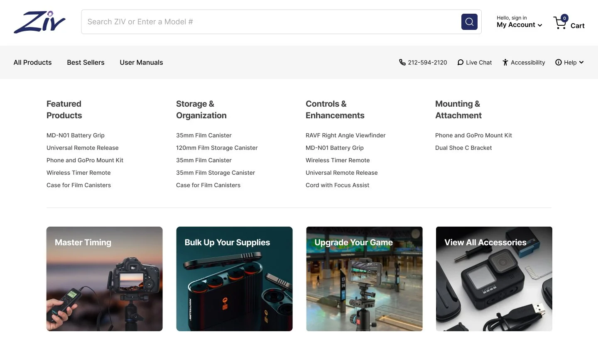Open the shopping cart icon
The width and height of the screenshot is (598, 364).
[560, 23]
